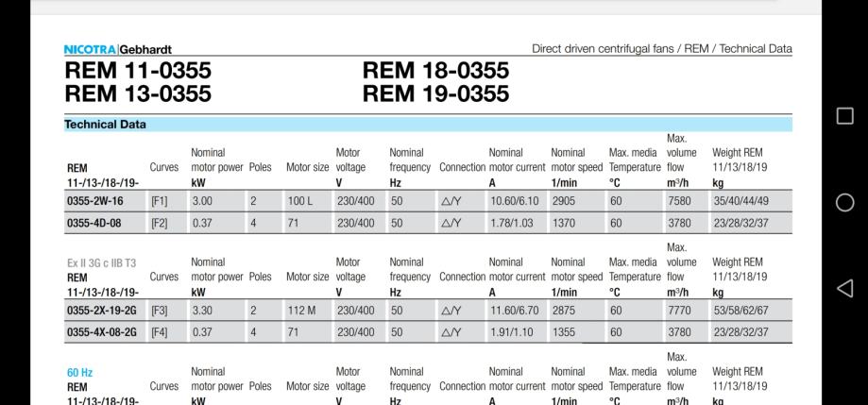Select motor size 112 M

pyautogui.click(x=301, y=311)
